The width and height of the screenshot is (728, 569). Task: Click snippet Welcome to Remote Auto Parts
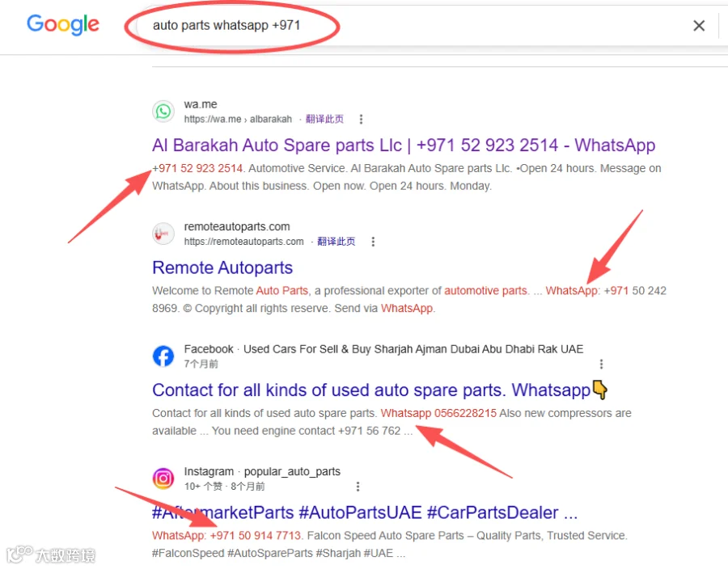pyautogui.click(x=231, y=291)
